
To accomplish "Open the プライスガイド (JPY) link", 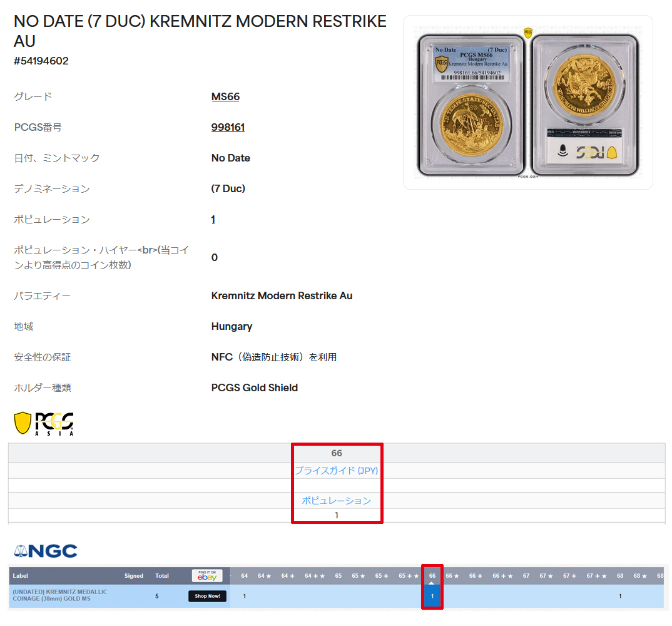I will (x=337, y=470).
